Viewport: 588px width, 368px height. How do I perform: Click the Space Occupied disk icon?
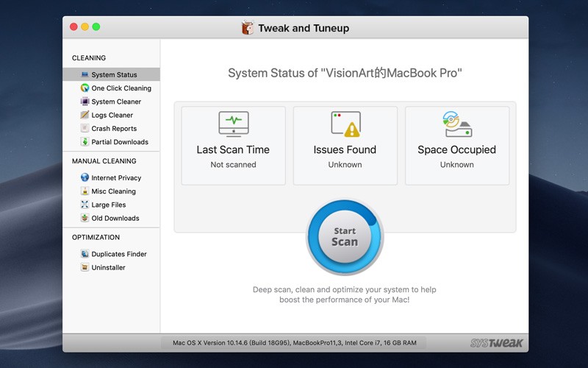(x=457, y=124)
